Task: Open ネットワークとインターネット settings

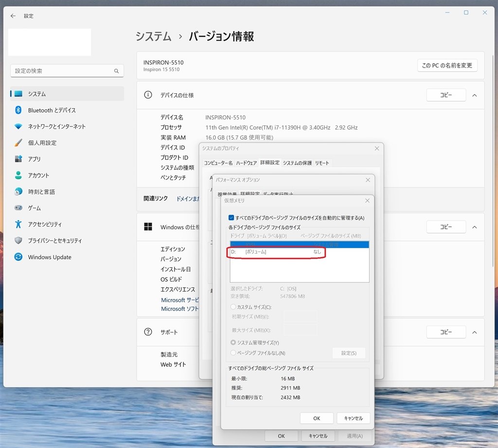Action: (x=67, y=126)
